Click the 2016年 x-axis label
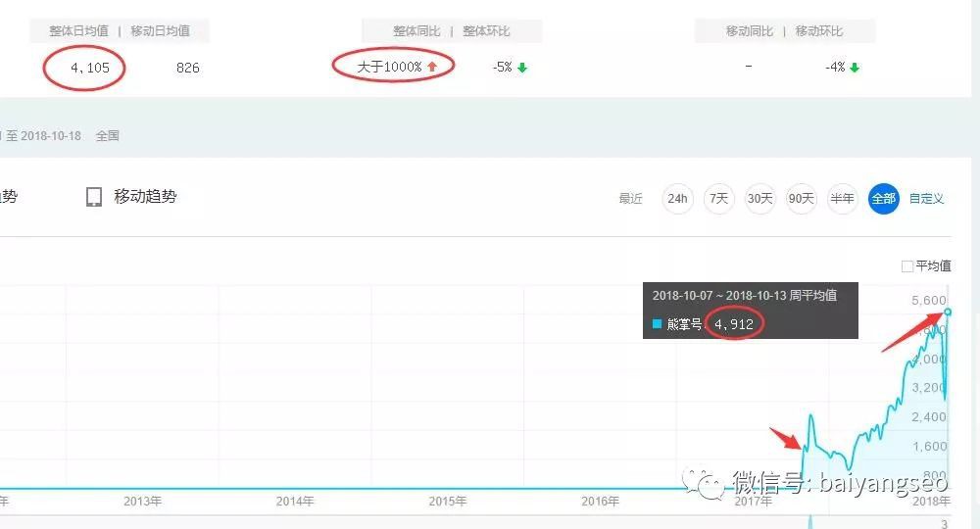The width and height of the screenshot is (980, 529). (600, 501)
